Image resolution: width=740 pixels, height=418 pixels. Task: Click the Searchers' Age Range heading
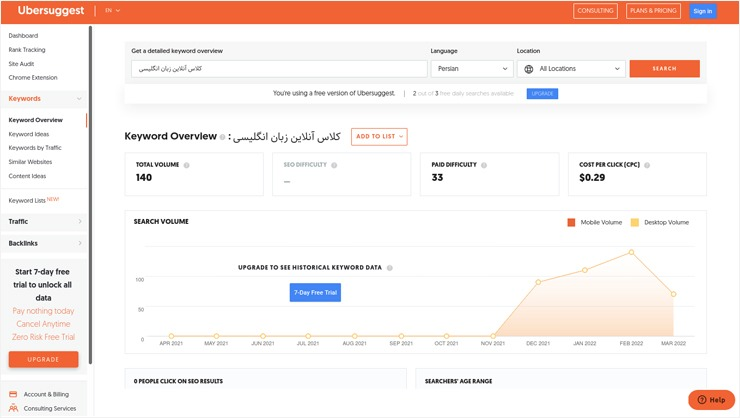[458, 381]
